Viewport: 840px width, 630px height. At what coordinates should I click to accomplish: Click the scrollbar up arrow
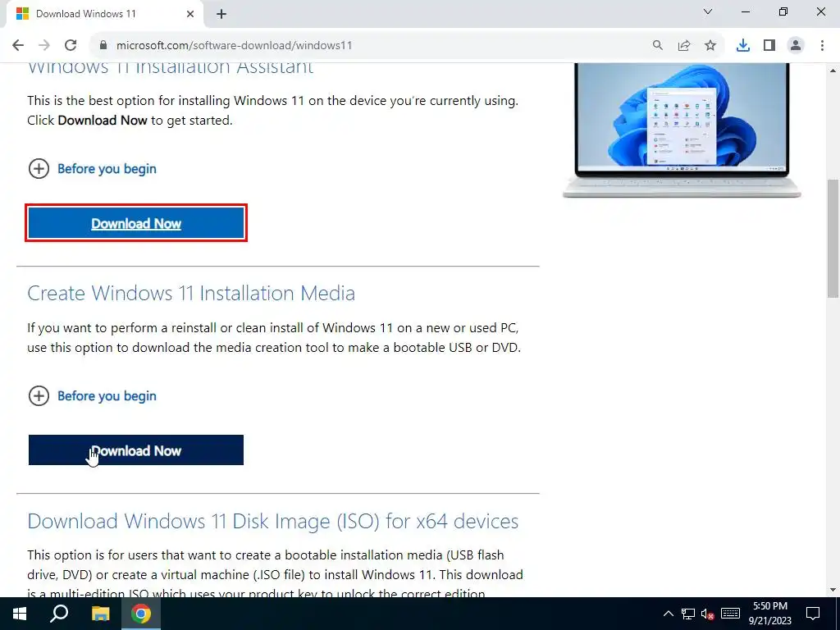coord(833,71)
